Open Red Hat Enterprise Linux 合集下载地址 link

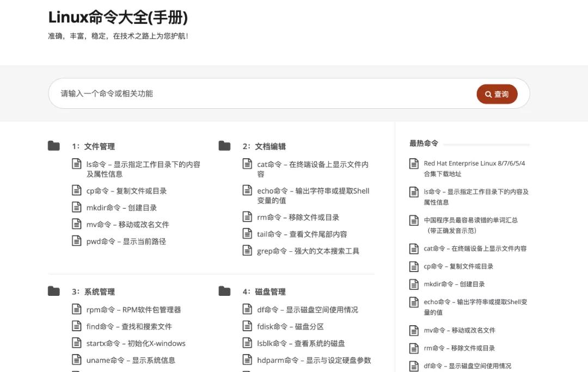474,169
